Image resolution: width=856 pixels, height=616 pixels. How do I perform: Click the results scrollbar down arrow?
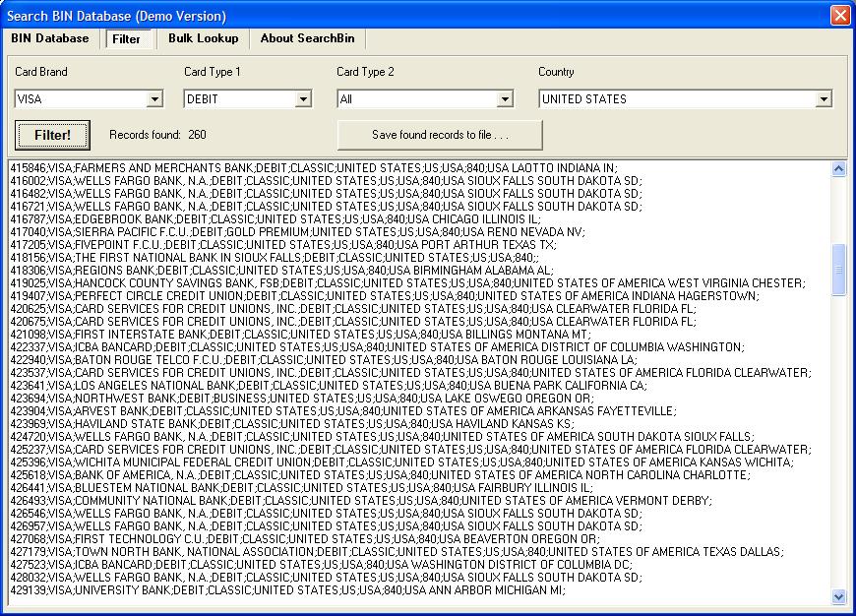(838, 597)
